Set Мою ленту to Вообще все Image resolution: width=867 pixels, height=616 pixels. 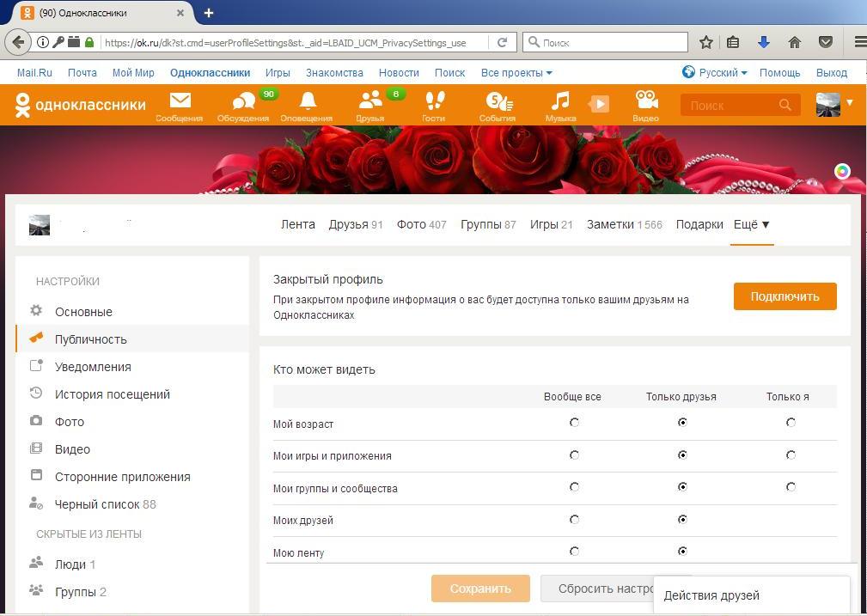(x=574, y=552)
